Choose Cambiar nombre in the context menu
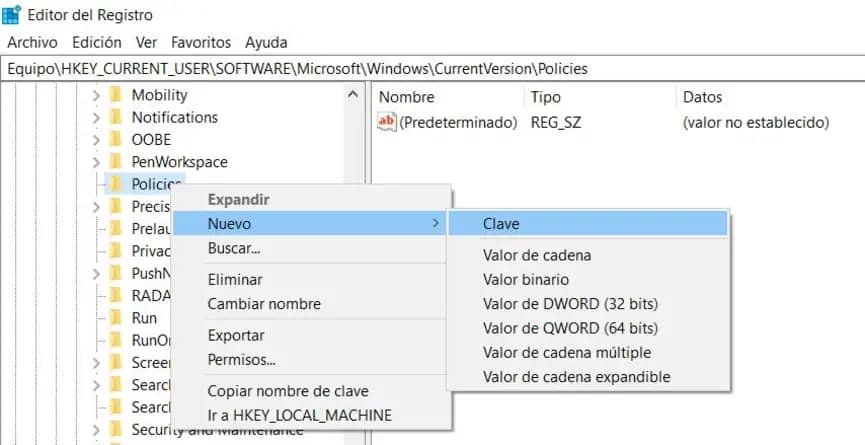 [311, 304]
